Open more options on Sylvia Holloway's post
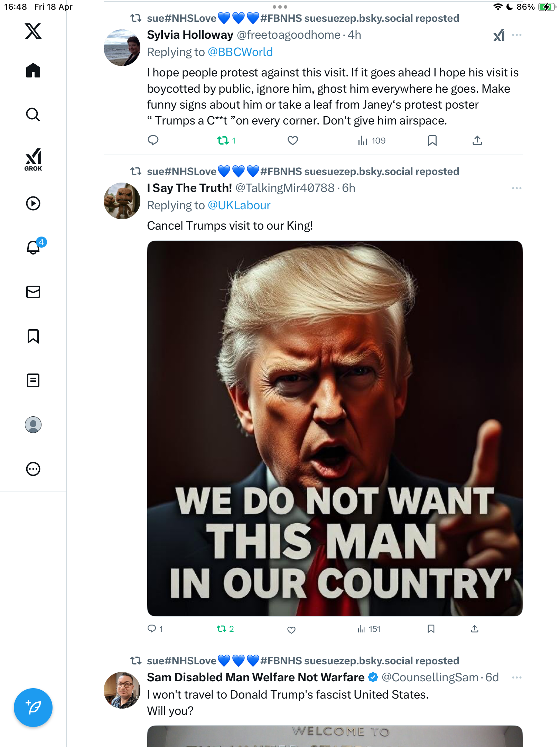Screen dimensions: 560x747 [517, 35]
